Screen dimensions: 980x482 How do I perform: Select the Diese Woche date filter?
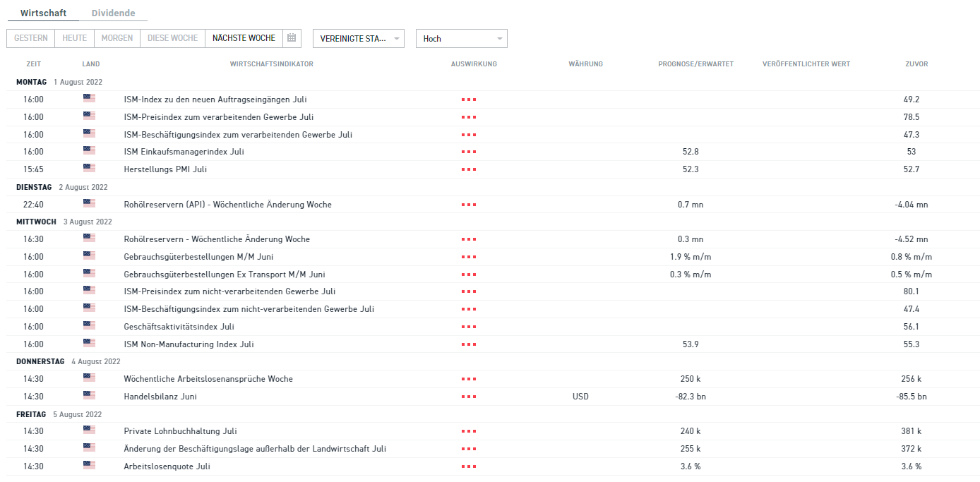tap(173, 38)
